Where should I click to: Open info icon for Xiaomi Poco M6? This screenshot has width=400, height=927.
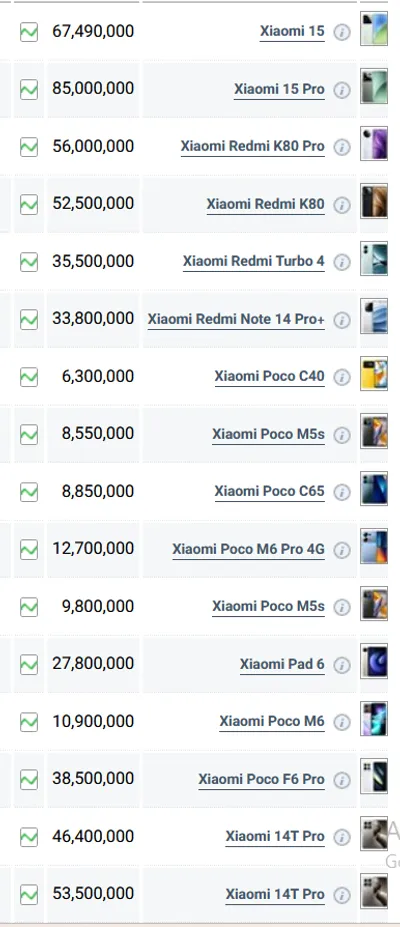pyautogui.click(x=342, y=722)
